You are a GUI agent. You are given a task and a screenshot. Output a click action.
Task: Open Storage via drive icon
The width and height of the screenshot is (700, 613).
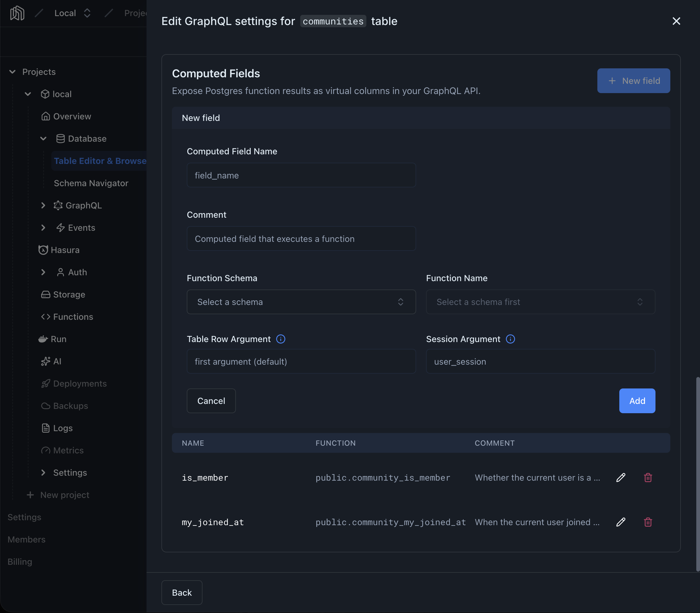coord(45,294)
